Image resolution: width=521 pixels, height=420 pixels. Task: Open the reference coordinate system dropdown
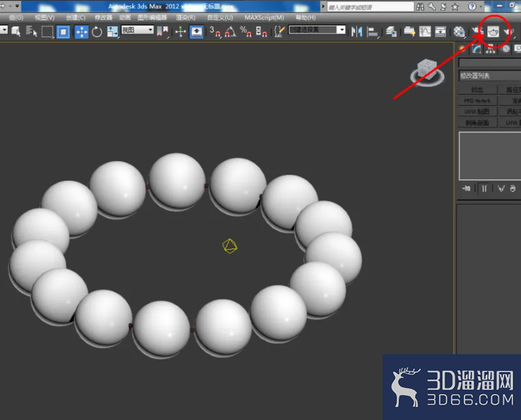pyautogui.click(x=137, y=30)
